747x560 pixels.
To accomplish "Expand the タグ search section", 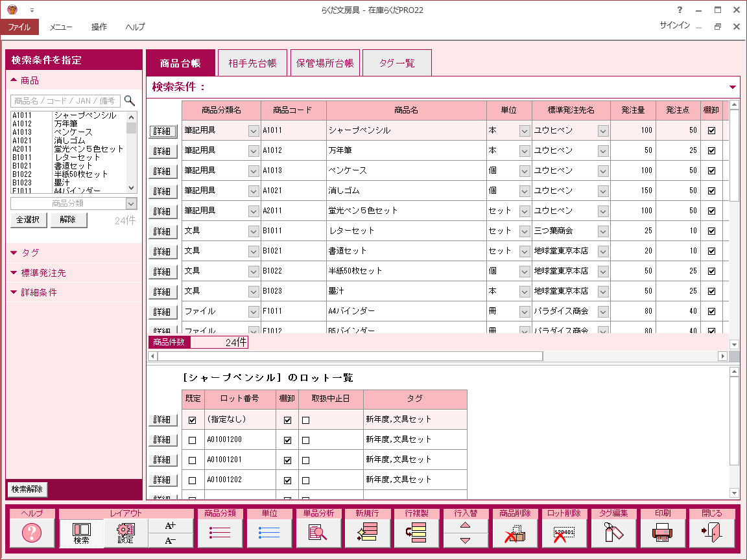I will point(75,253).
